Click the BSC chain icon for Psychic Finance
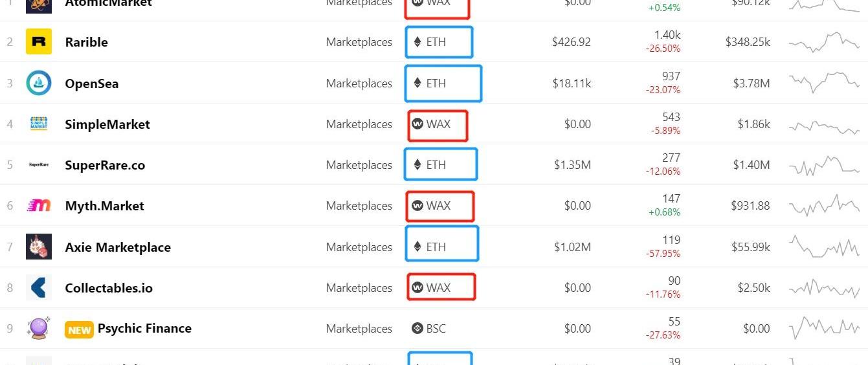The height and width of the screenshot is (365, 868). [x=417, y=328]
